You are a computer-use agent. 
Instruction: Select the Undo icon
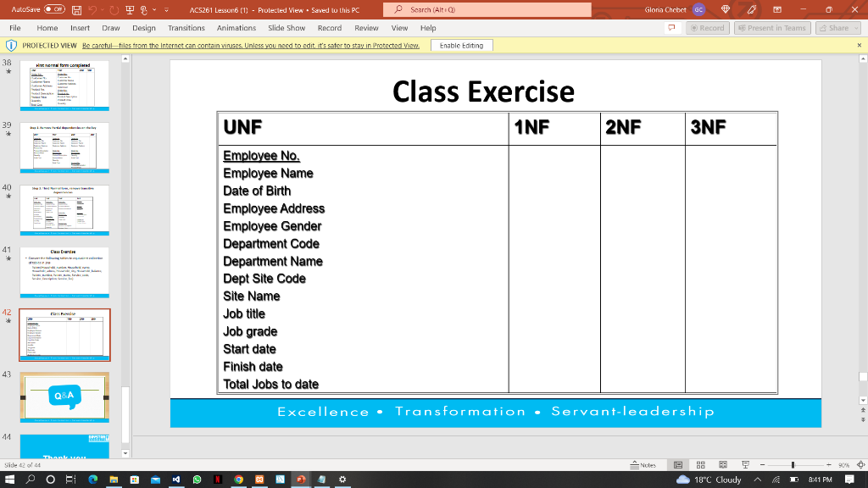pos(91,9)
